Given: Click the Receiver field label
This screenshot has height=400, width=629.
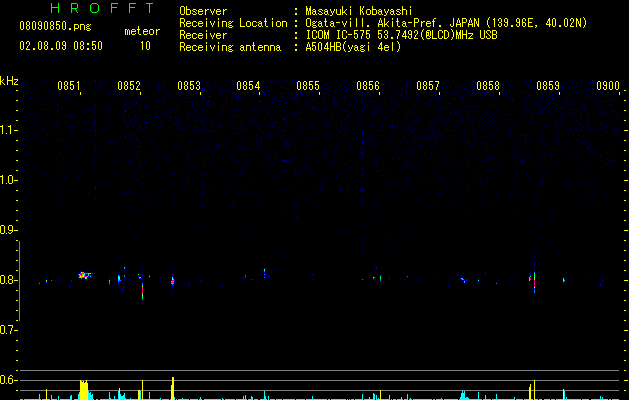Looking at the screenshot, I should [x=203, y=35].
